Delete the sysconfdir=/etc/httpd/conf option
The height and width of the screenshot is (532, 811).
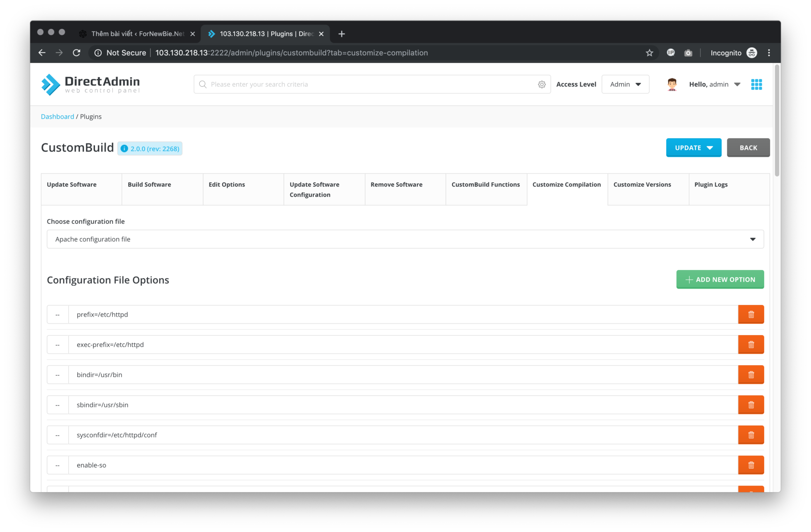[x=751, y=435]
